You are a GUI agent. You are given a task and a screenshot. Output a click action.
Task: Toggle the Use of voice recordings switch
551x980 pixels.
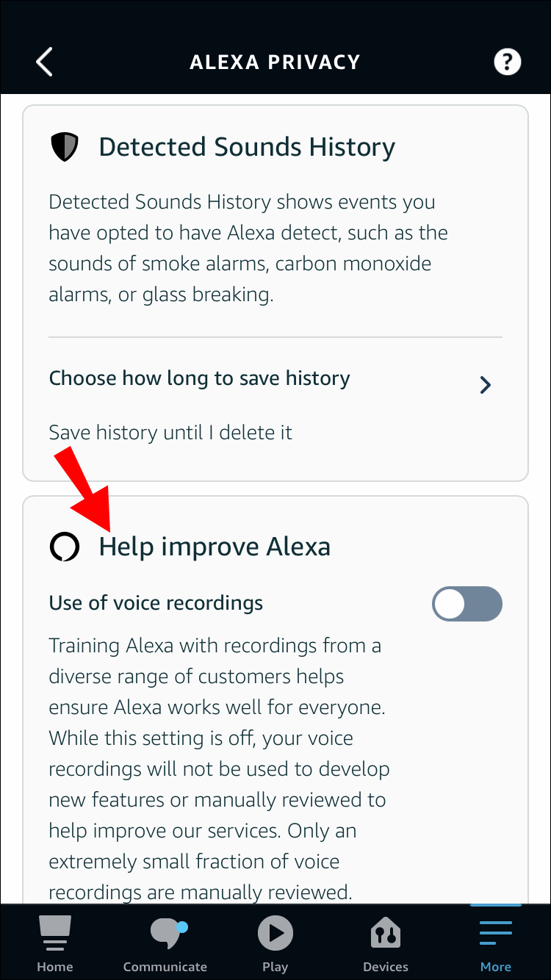467,605
